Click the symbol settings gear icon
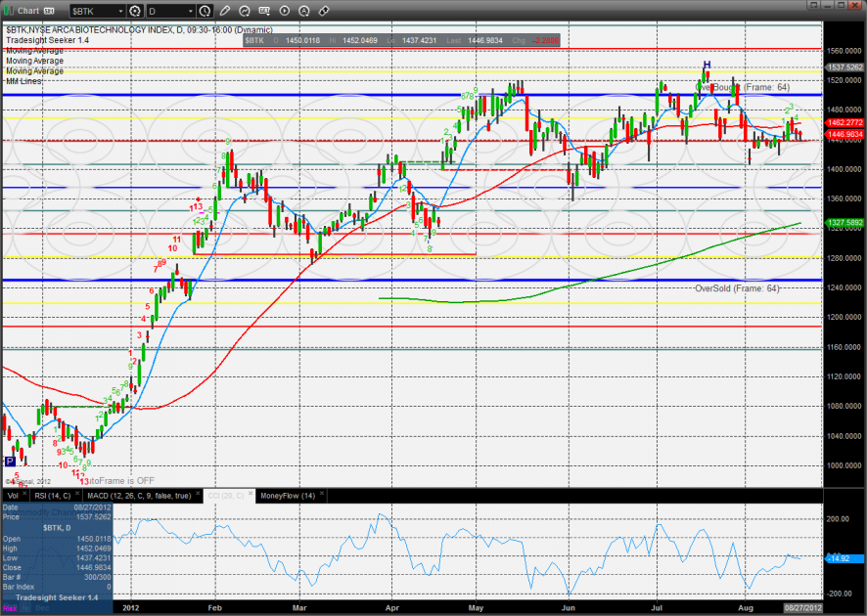Image resolution: width=867 pixels, height=616 pixels. coord(135,12)
